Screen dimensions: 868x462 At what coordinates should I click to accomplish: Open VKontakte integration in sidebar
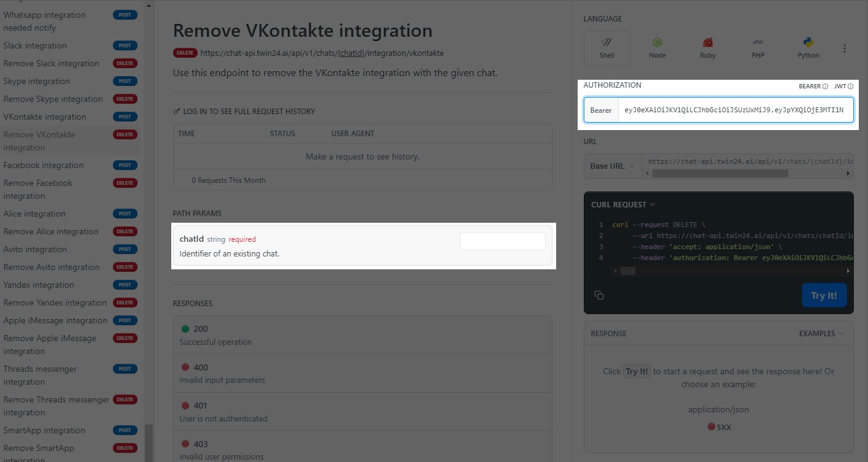tap(71, 117)
